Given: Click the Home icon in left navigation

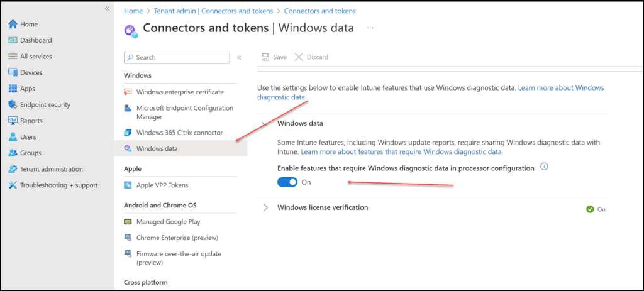Looking at the screenshot, I should point(13,25).
